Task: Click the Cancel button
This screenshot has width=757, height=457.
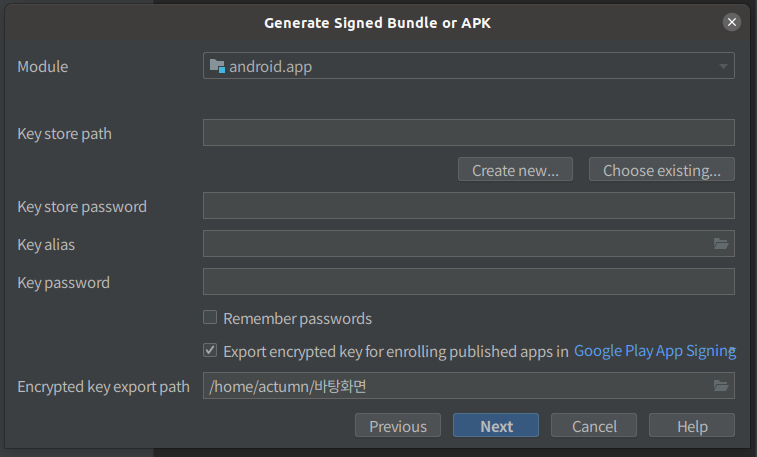Action: tap(594, 426)
